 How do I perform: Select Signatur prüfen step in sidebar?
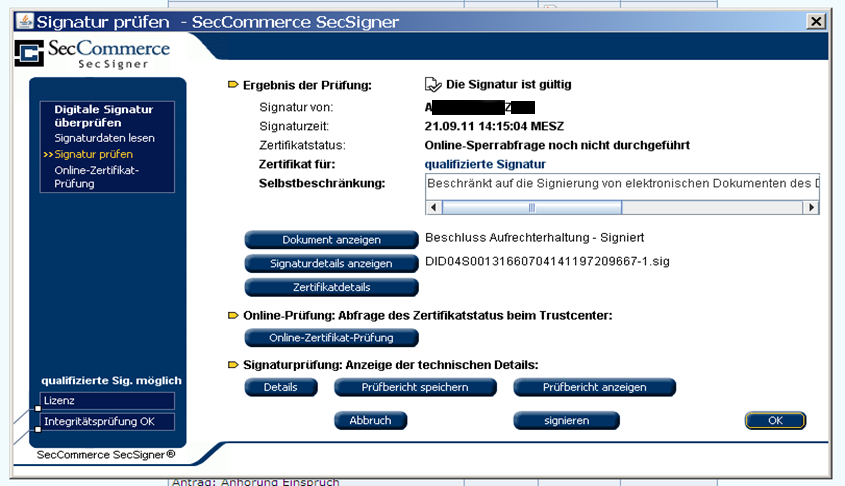(x=93, y=154)
